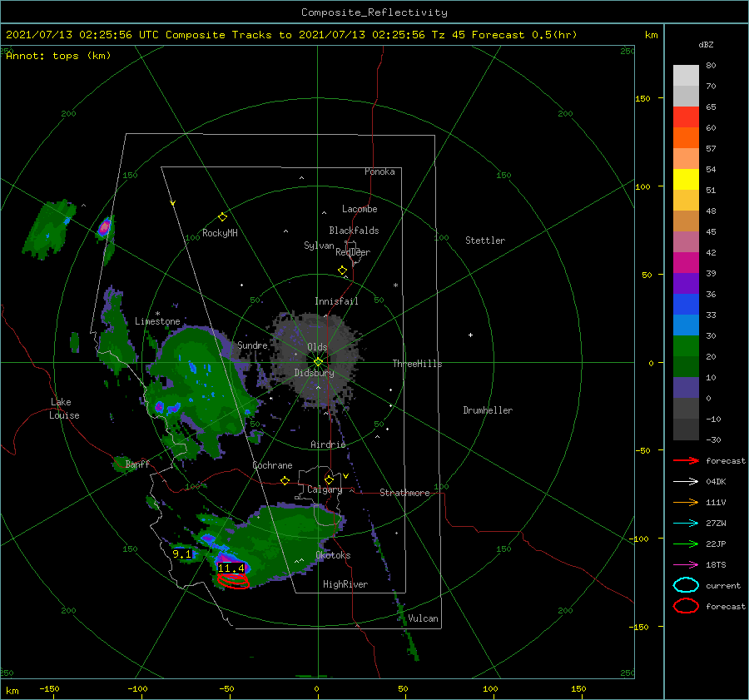The height and width of the screenshot is (700, 749).
Task: Click the Innisfail city label
Action: point(336,301)
